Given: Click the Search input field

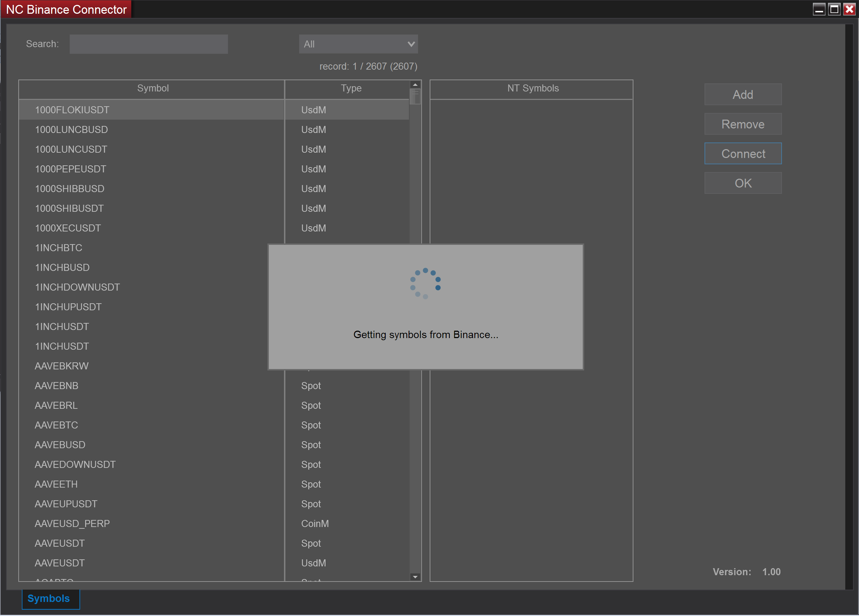Looking at the screenshot, I should pos(149,44).
